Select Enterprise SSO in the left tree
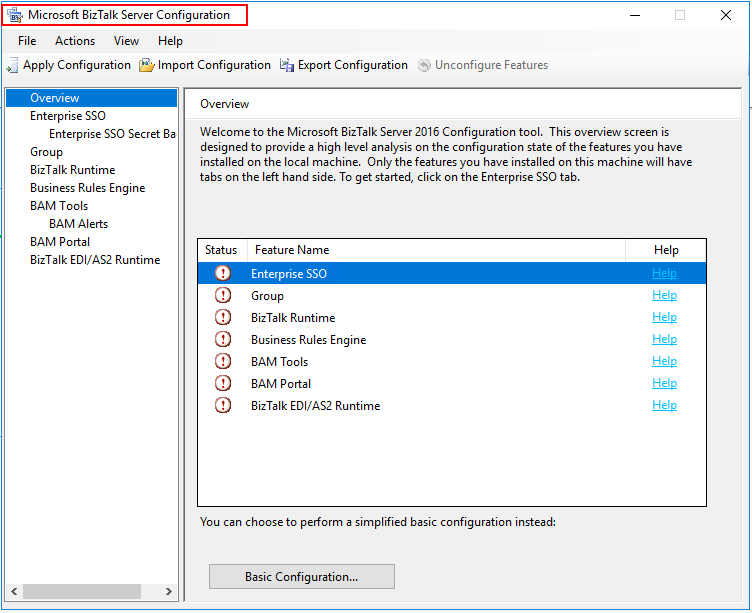The height and width of the screenshot is (613, 752). 68,116
